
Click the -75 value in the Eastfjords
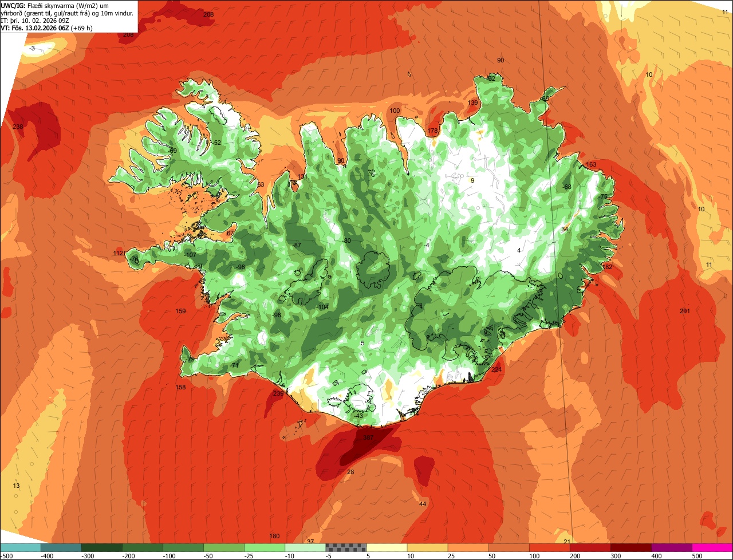tap(602, 196)
